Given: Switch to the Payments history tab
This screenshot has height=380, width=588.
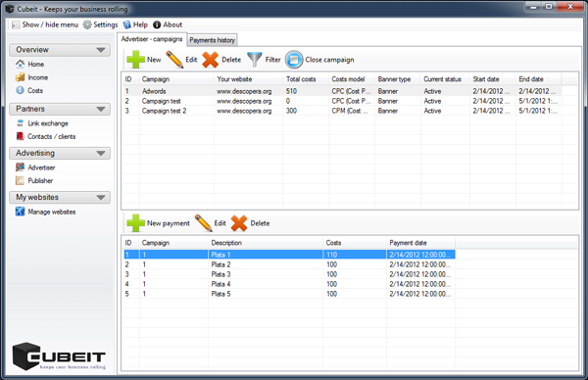Looking at the screenshot, I should (x=212, y=40).
